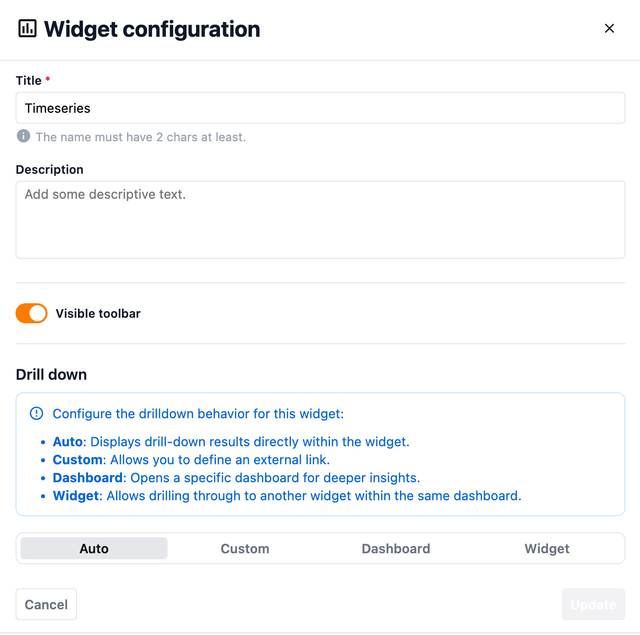Screen dimensions: 640x635
Task: Toggle the Visible toolbar switch
Action: click(x=32, y=313)
